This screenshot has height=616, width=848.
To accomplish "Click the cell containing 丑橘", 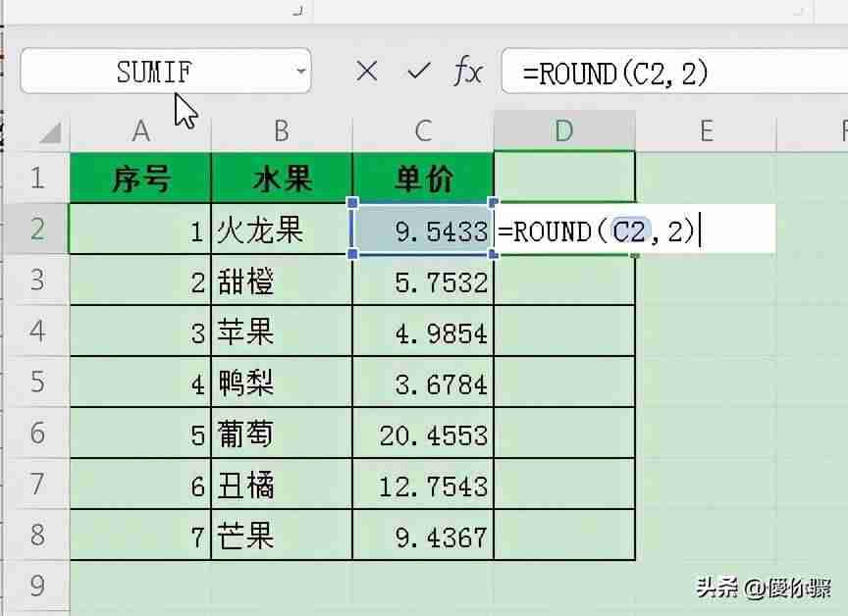I will pyautogui.click(x=282, y=484).
